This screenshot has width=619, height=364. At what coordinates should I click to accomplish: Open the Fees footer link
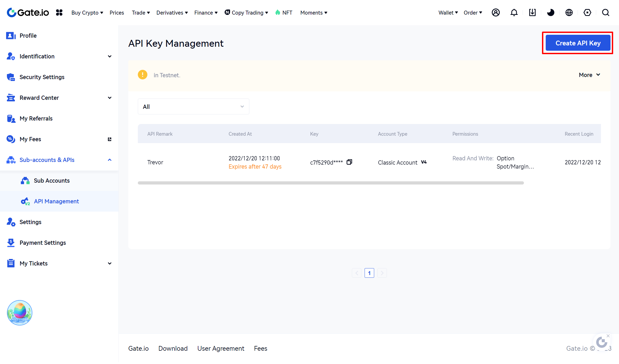[x=261, y=348]
